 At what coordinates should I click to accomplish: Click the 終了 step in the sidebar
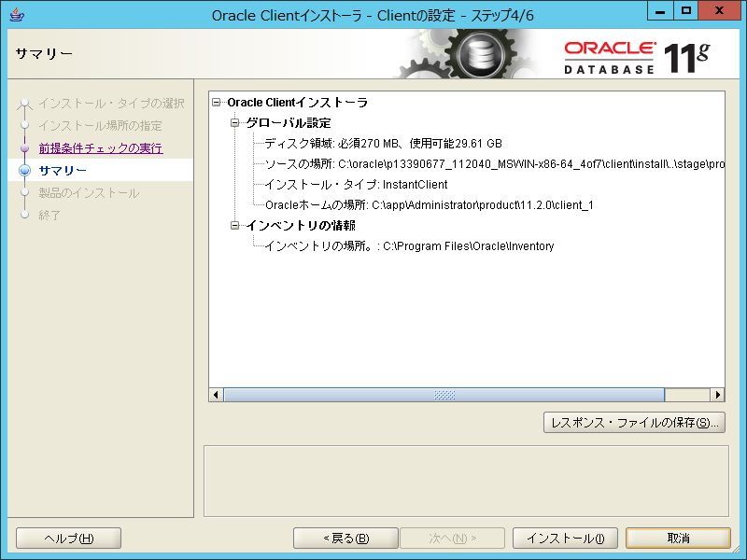point(49,216)
